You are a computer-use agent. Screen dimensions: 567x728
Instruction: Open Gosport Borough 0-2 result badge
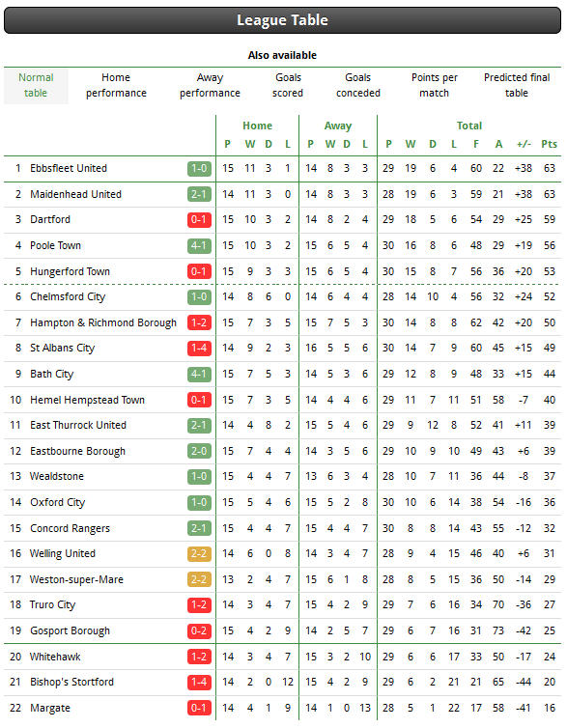[199, 630]
